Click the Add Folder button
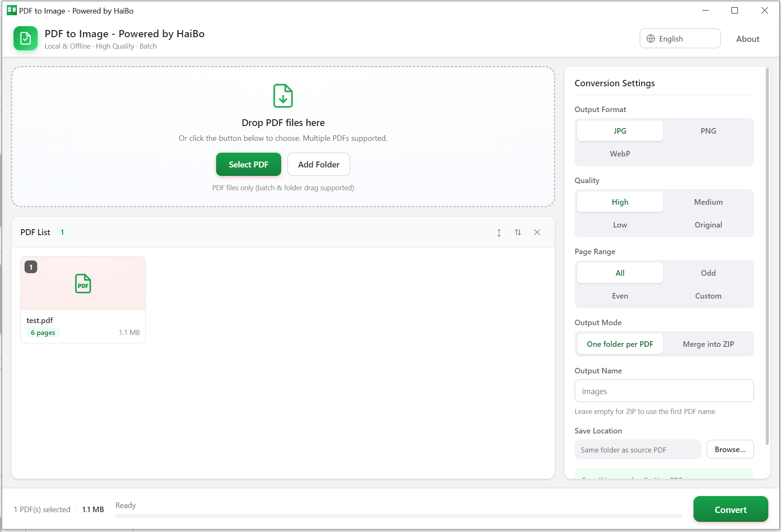 (318, 164)
